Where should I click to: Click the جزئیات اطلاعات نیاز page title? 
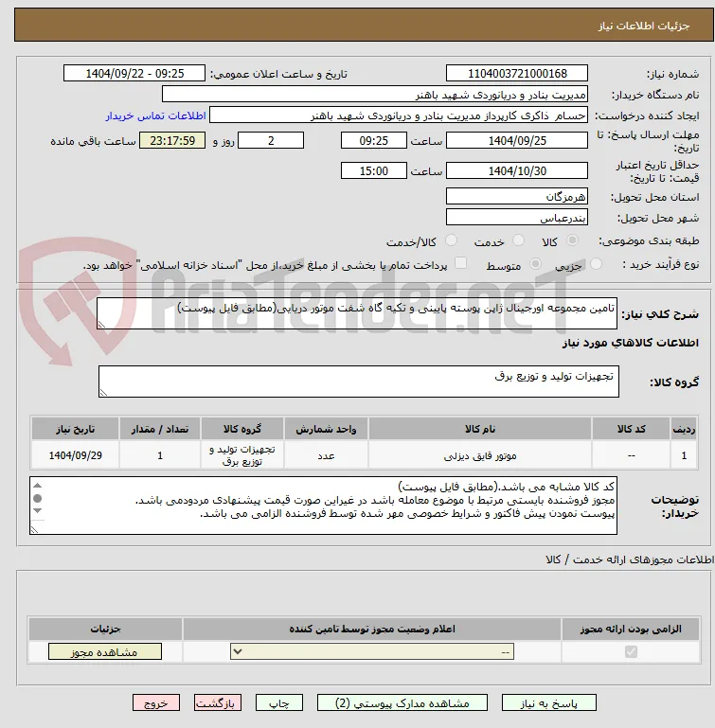tap(643, 26)
